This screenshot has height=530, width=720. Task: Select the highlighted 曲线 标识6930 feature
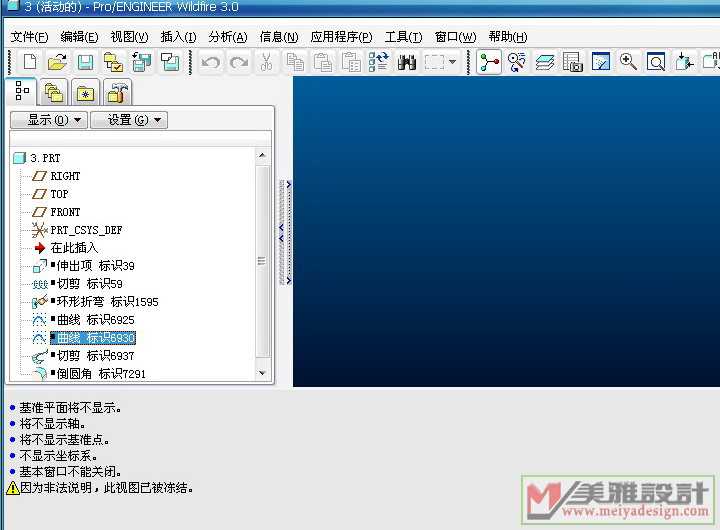[x=93, y=338]
